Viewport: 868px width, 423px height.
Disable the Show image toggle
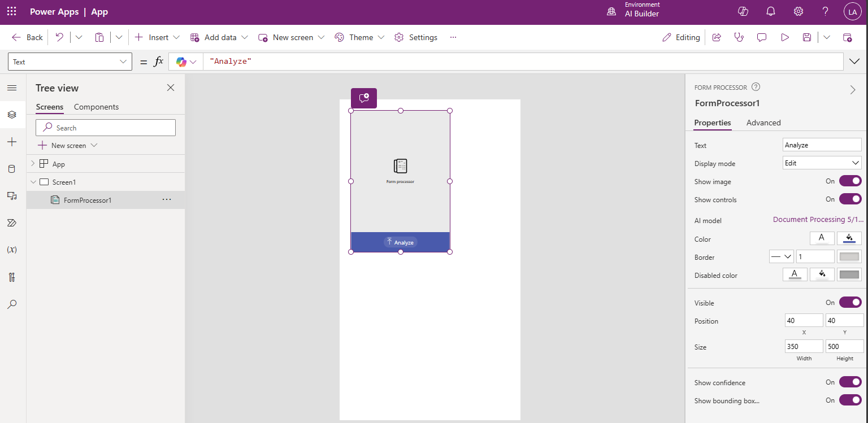[850, 181]
